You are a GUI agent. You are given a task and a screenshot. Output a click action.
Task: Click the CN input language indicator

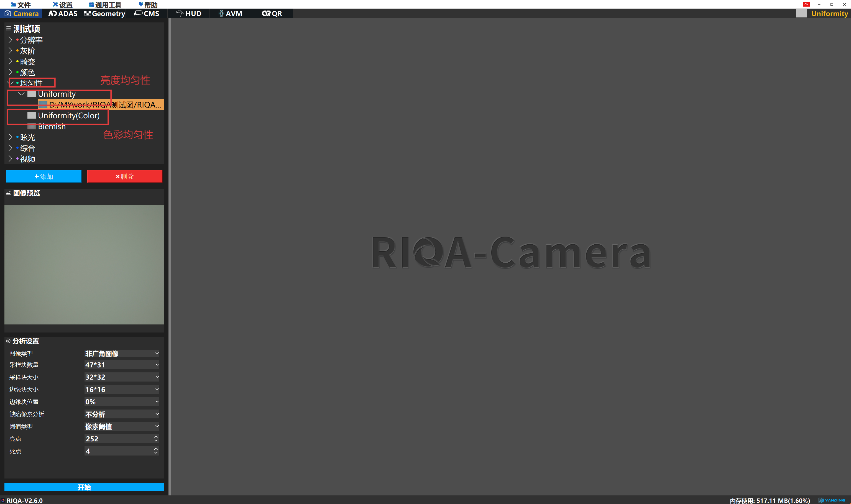point(806,4)
